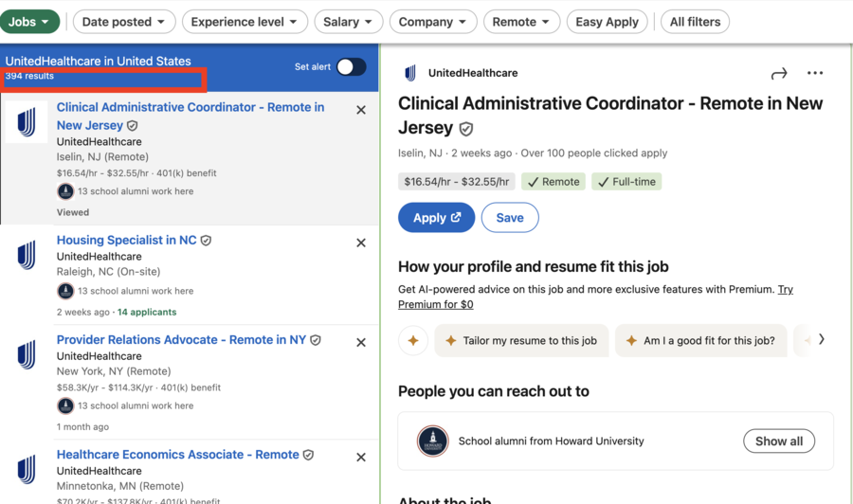Open UnitedHealthcare company name in detail pane
This screenshot has width=853, height=504.
coord(473,73)
